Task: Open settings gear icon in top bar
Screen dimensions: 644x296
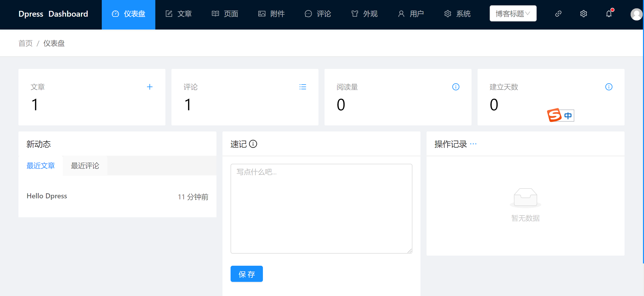Action: (583, 14)
